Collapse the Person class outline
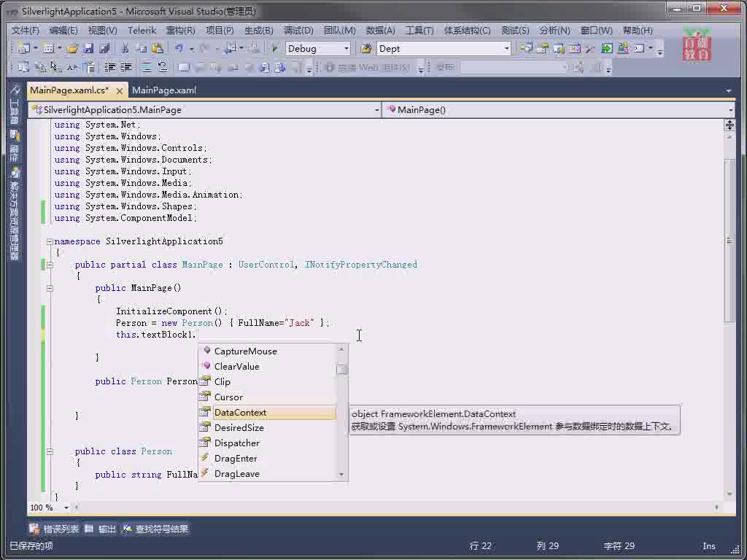Viewport: 747px width, 560px height. click(x=50, y=451)
